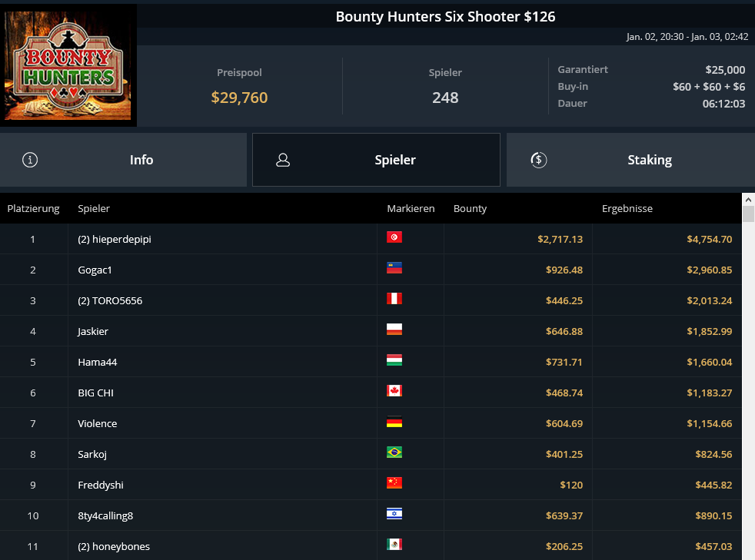Click the Canada flag for BIG CHI

[394, 391]
